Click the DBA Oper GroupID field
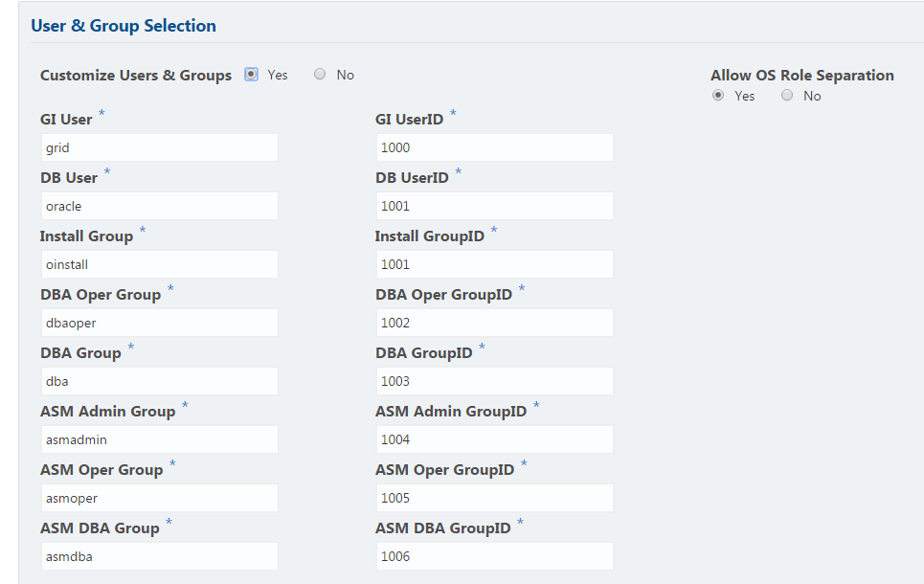Image resolution: width=924 pixels, height=584 pixels. [494, 323]
